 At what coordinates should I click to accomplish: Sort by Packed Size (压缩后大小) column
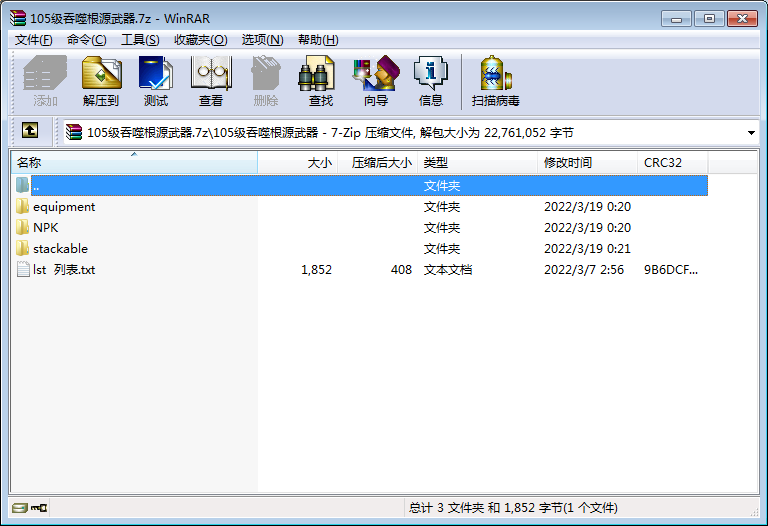point(378,163)
